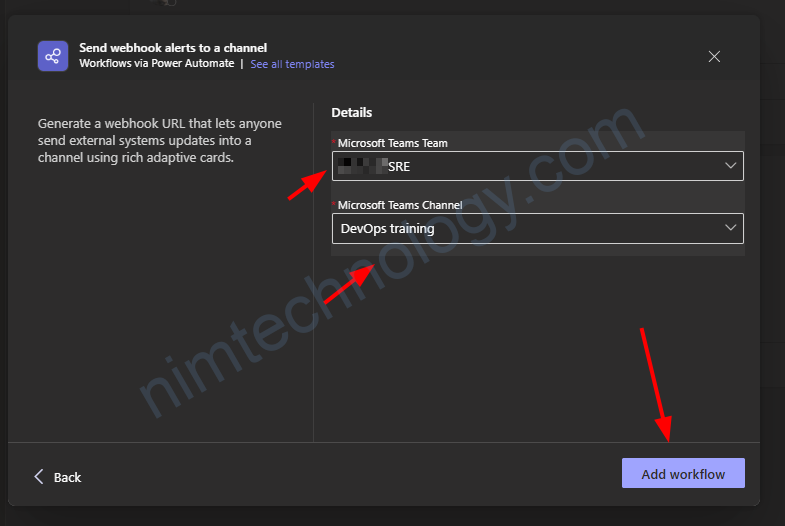Image resolution: width=785 pixels, height=526 pixels.
Task: Expand the Microsoft Teams Team chevron
Action: (730, 166)
